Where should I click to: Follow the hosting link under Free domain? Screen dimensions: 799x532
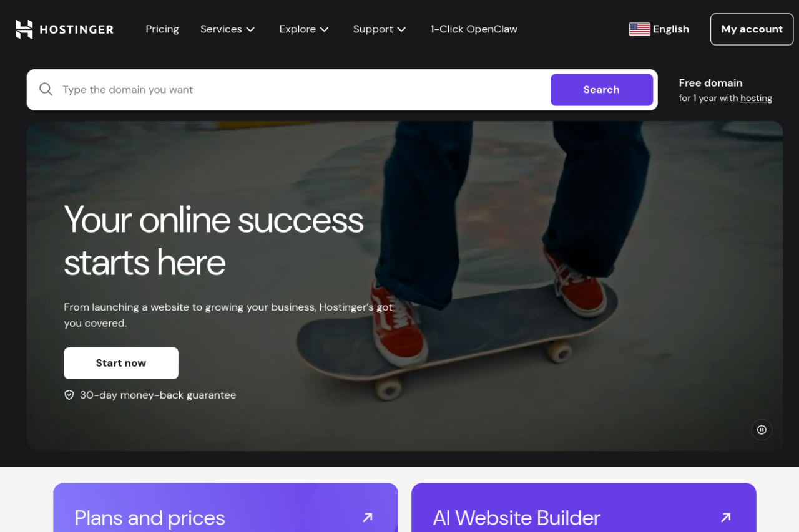756,98
